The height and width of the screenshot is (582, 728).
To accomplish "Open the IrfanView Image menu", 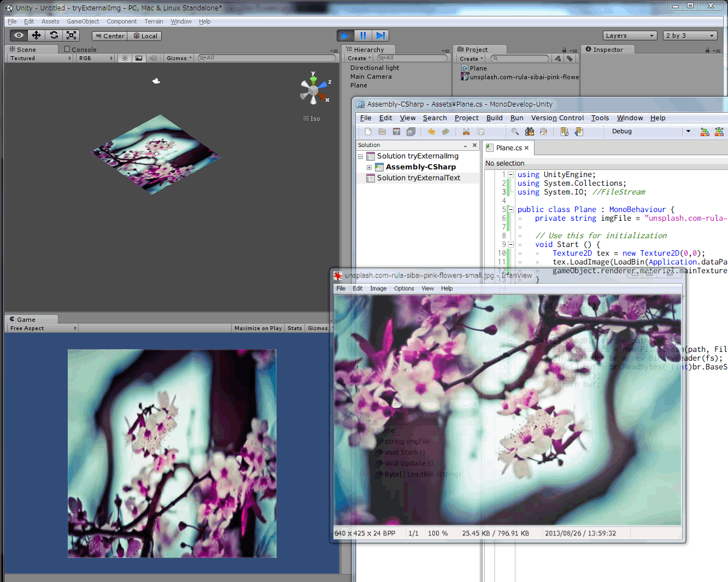I will pos(378,289).
